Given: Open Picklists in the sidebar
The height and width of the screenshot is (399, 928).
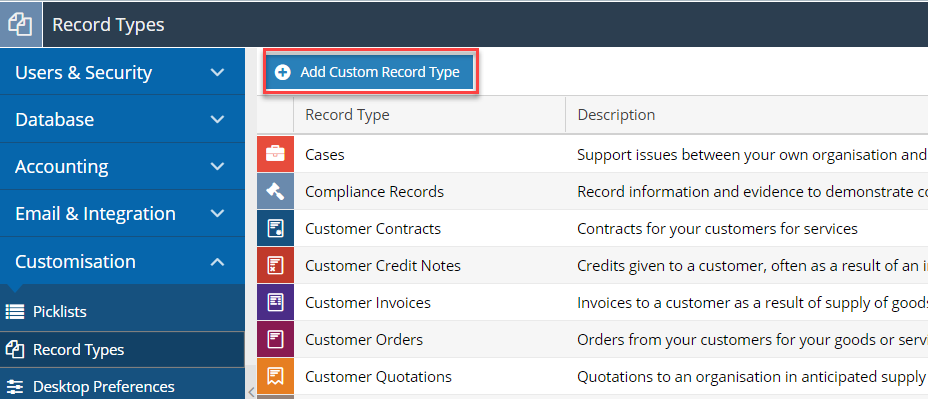Looking at the screenshot, I should click(122, 311).
